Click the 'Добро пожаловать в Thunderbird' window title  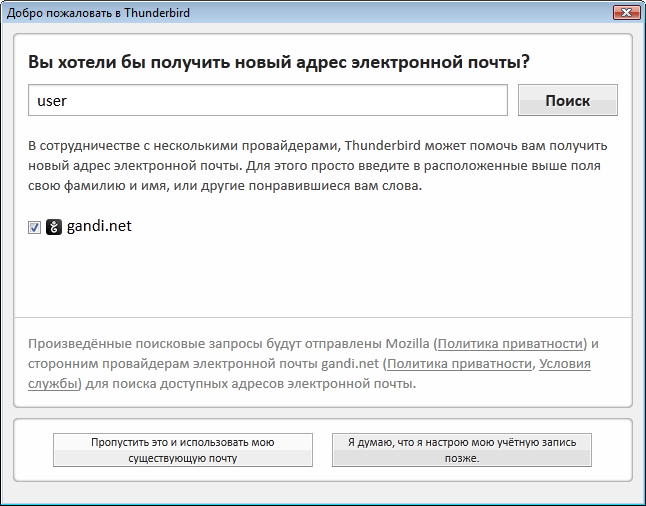click(98, 13)
